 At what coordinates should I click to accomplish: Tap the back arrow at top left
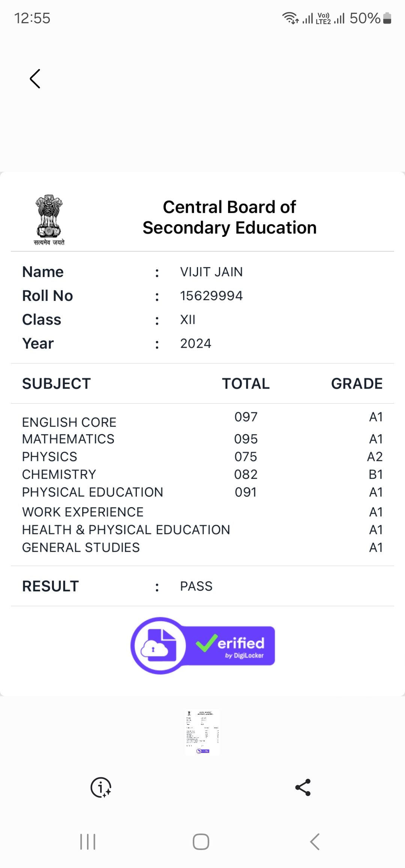coord(35,79)
